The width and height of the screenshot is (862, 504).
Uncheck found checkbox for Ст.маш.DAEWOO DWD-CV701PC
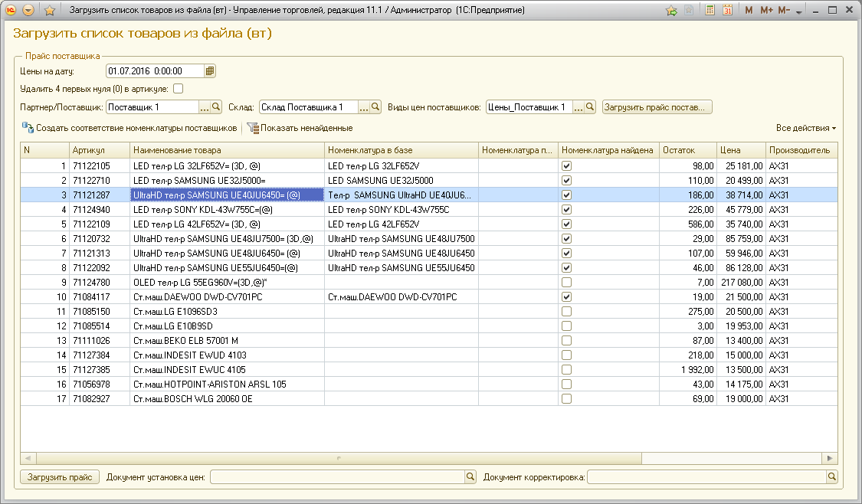pos(566,296)
